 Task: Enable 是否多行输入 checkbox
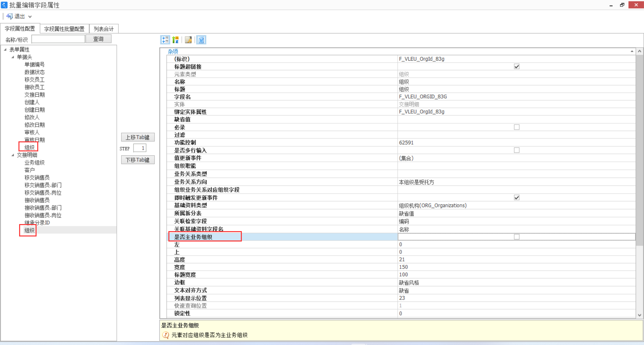517,150
